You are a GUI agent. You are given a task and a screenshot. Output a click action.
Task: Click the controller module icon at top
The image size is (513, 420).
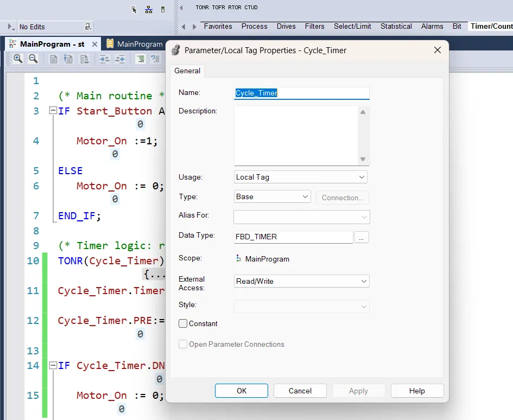click(163, 10)
